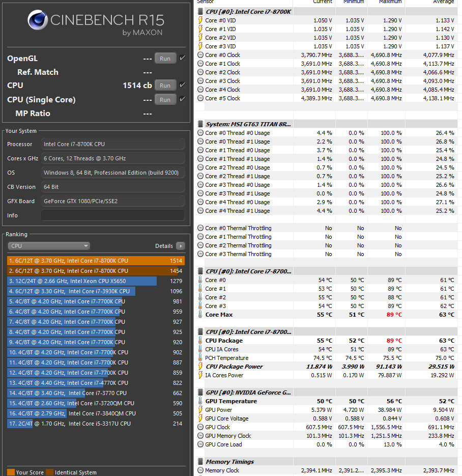Click the red 89 °C maximum in Core Max row

394,315
